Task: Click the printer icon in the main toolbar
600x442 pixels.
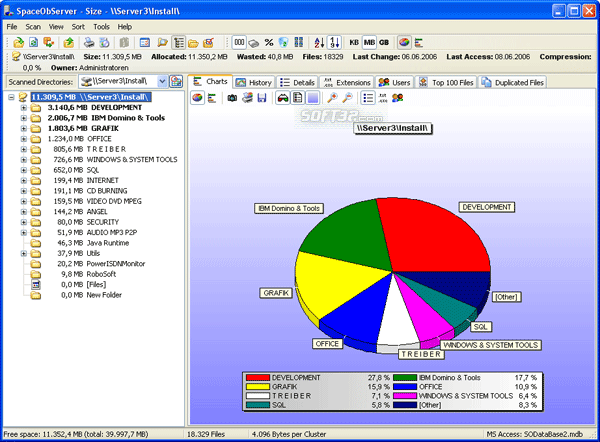Action: tap(89, 42)
